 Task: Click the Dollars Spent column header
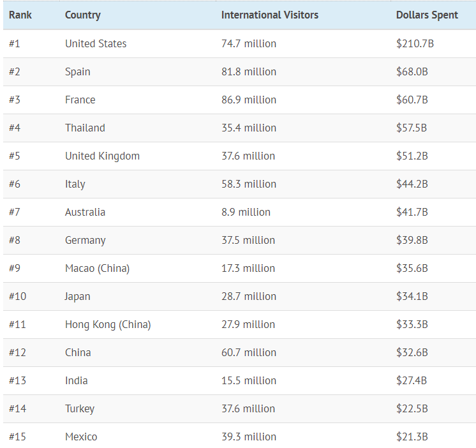427,15
